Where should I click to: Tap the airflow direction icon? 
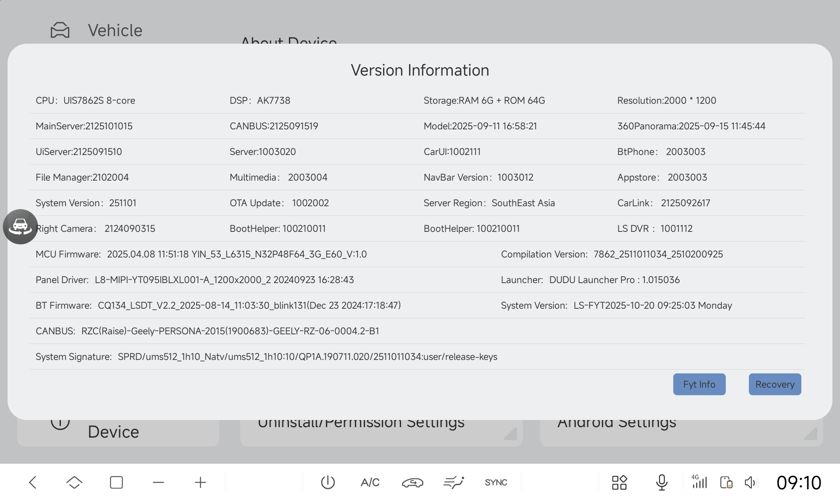point(454,482)
